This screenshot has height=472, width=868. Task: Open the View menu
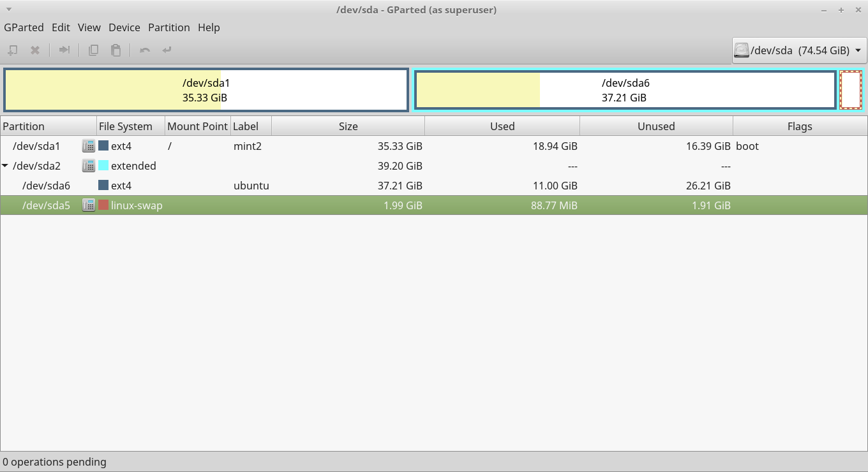click(x=89, y=27)
